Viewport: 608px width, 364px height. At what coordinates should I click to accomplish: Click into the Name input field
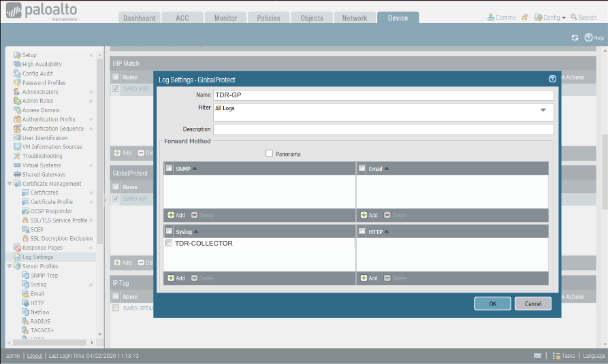pyautogui.click(x=383, y=95)
